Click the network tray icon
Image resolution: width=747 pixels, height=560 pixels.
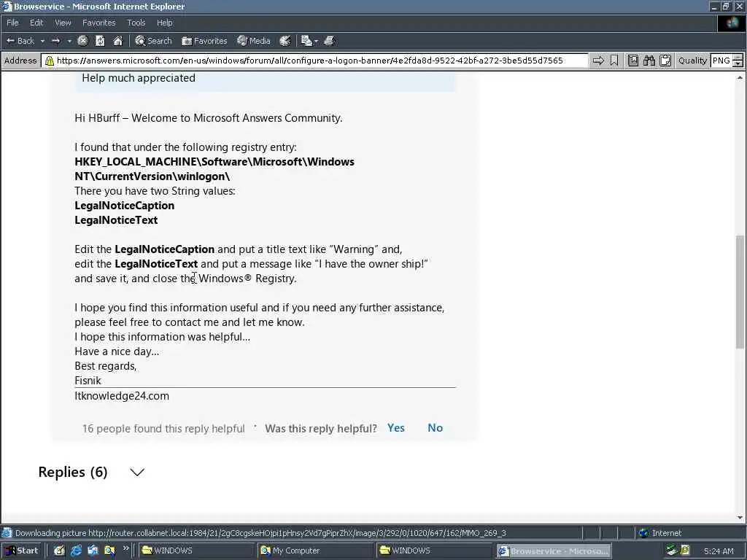tap(672, 551)
